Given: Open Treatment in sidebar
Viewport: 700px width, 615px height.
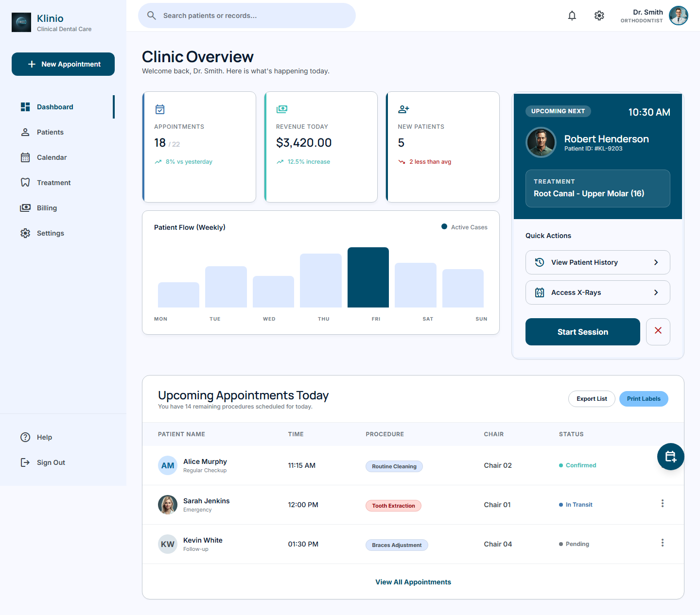Looking at the screenshot, I should (63, 183).
